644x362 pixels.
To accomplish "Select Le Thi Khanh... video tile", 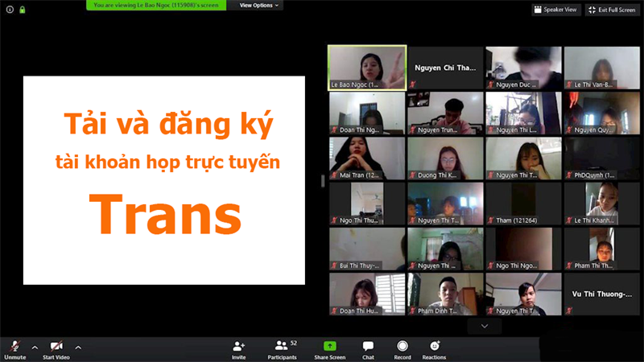I will click(602, 204).
